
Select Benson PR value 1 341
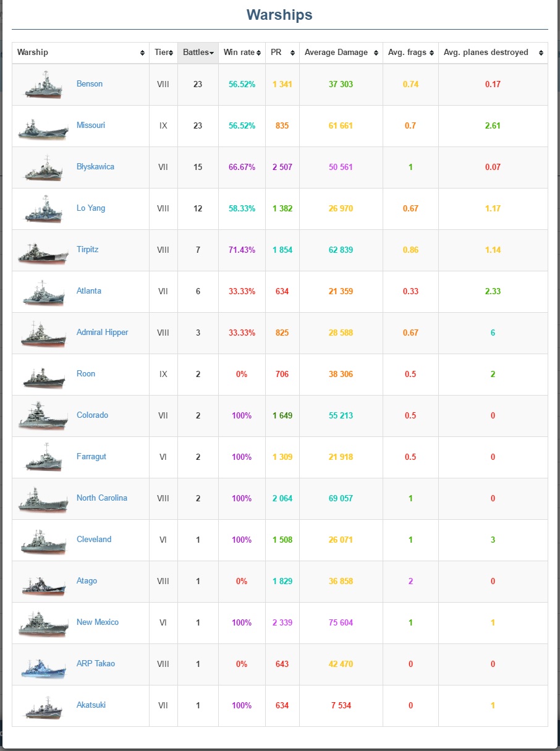pyautogui.click(x=282, y=84)
